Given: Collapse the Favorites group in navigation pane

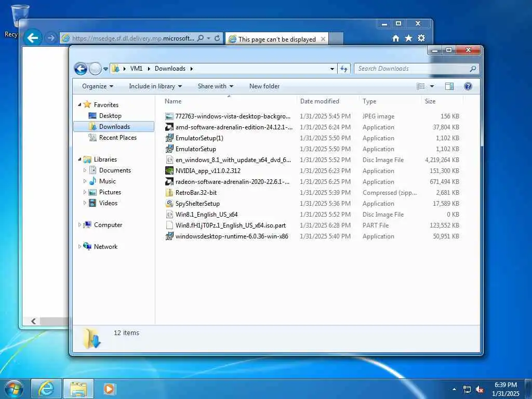Looking at the screenshot, I should (79, 104).
